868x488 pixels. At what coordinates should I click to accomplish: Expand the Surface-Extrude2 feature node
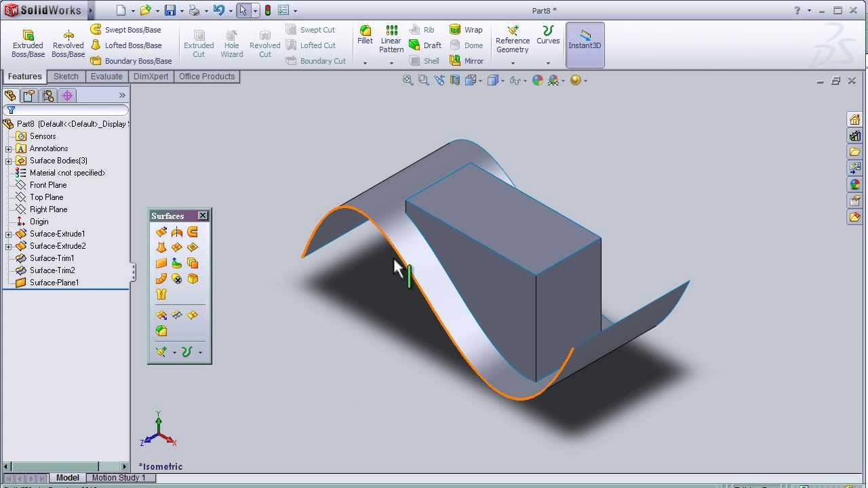pos(9,246)
